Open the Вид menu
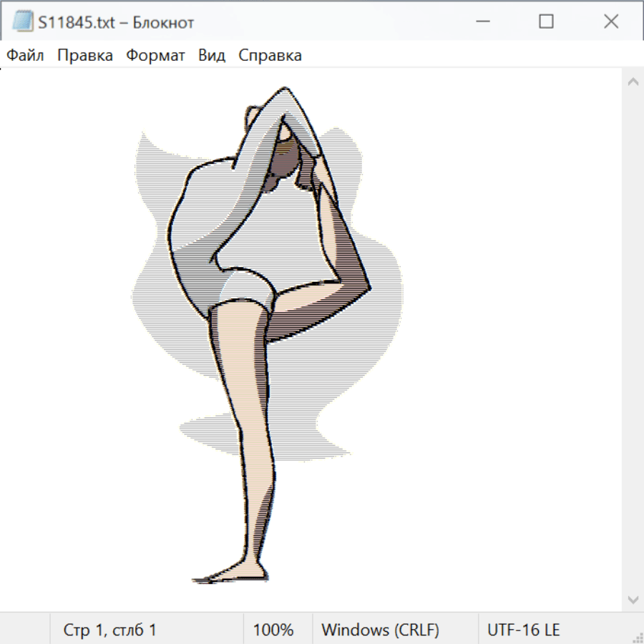The image size is (644, 644). coord(212,56)
